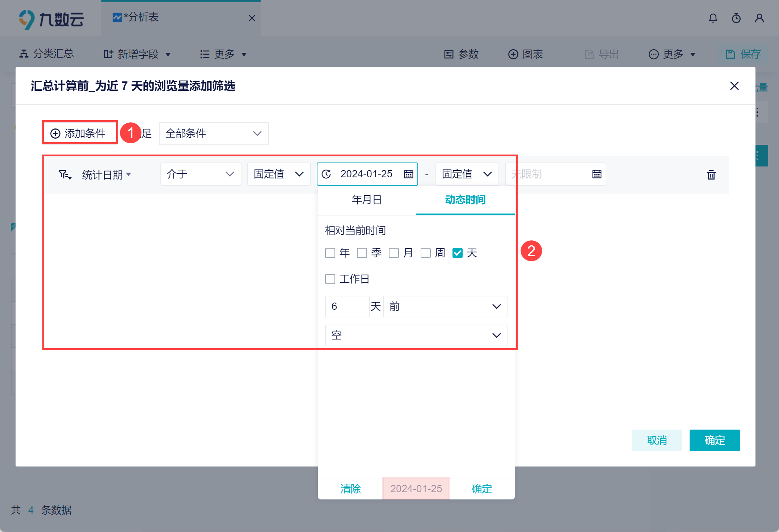
Task: Select the 动态时间 tab
Action: pyautogui.click(x=465, y=200)
